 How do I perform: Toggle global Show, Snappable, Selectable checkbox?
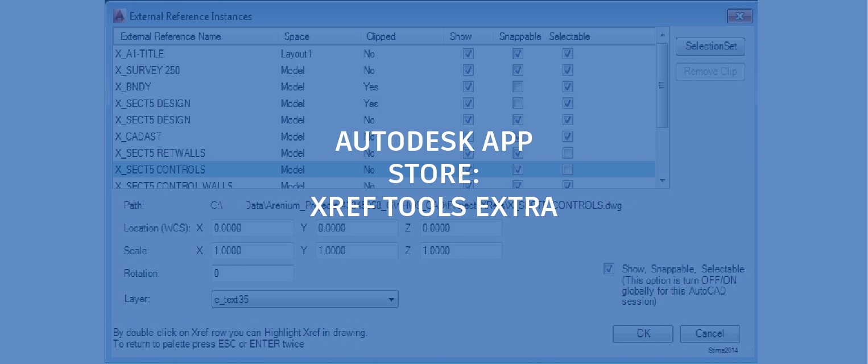tap(609, 269)
